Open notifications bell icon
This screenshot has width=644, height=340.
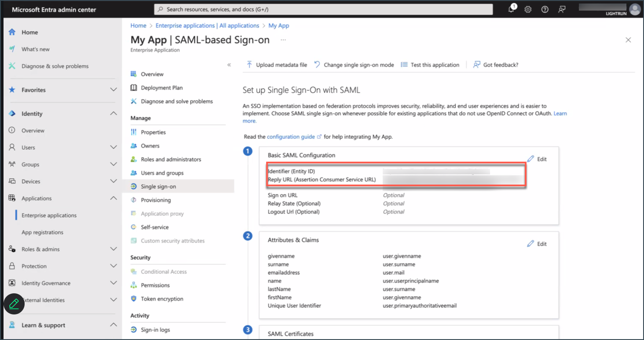tap(511, 9)
